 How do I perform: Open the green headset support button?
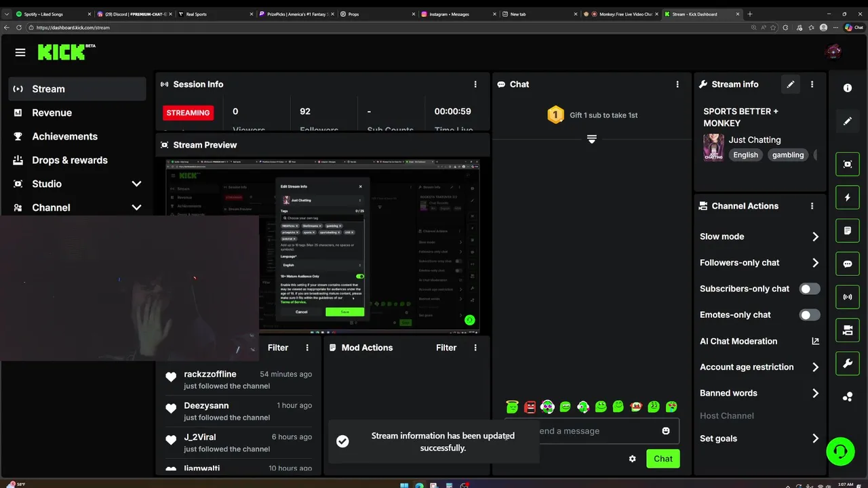click(840, 451)
